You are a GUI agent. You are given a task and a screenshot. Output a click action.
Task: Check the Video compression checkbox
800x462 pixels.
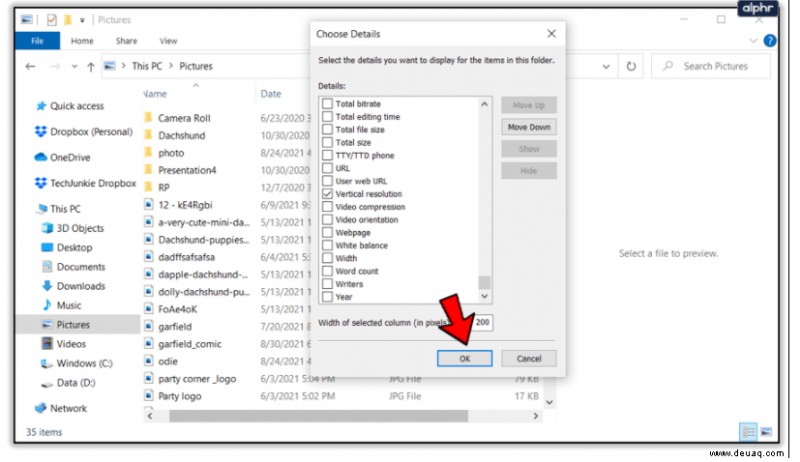click(x=328, y=207)
